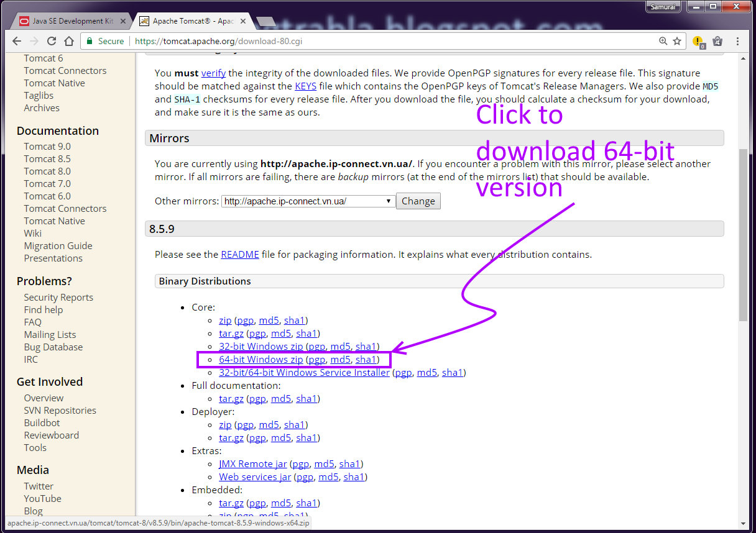
Task: Click the extension icon beside Chrome menu
Action: pyautogui.click(x=717, y=41)
